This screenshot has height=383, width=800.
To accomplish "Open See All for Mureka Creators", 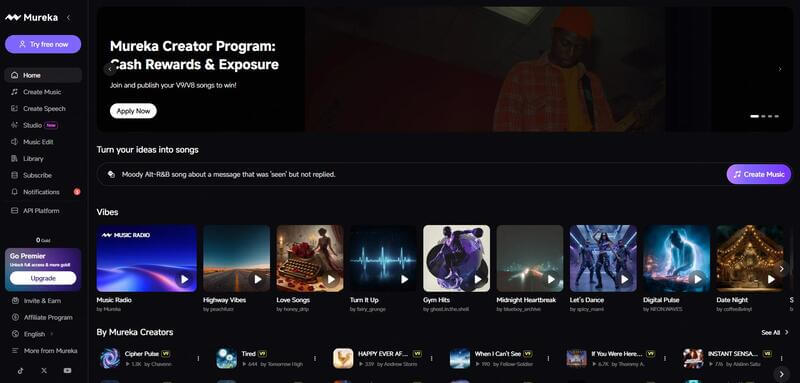I will click(x=775, y=333).
